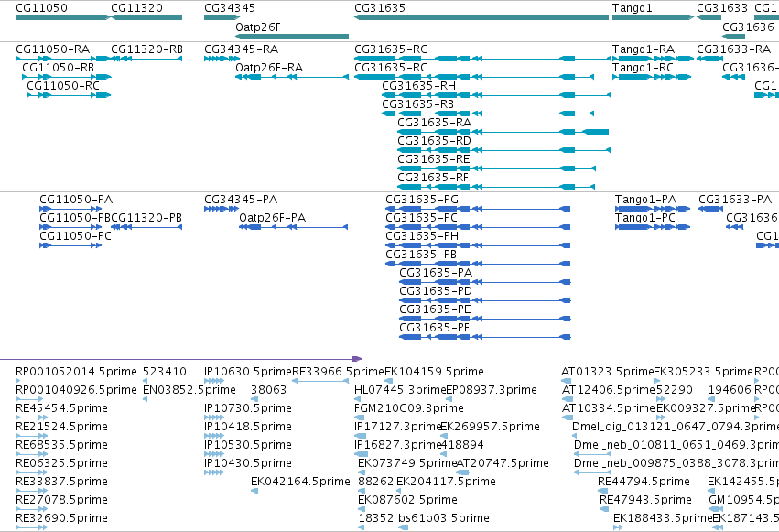Click EST IP10418.5prime
The image size is (779, 532).
coord(248,428)
